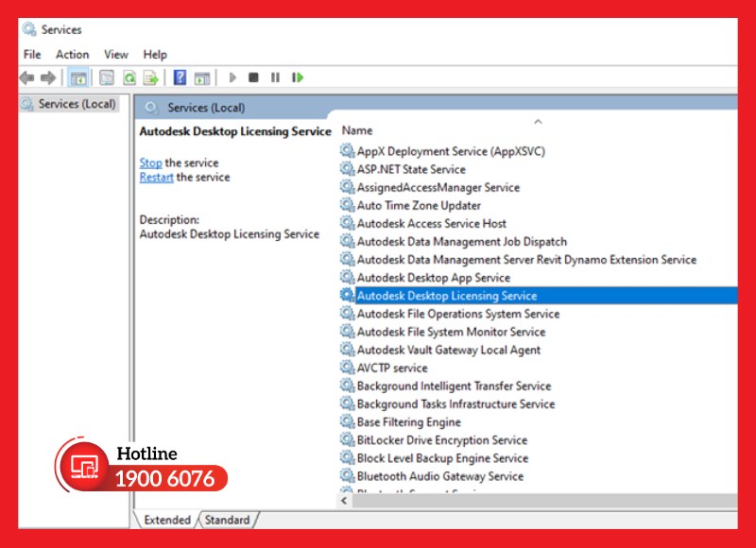The width and height of the screenshot is (756, 548).
Task: Click the gear icon of Block Level Backup Engine
Action: tap(347, 457)
